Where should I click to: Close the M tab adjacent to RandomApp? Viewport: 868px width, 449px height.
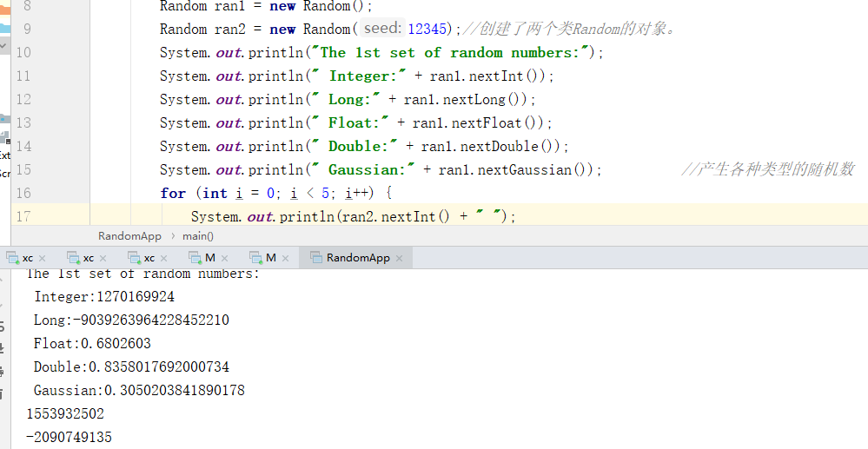click(x=286, y=258)
